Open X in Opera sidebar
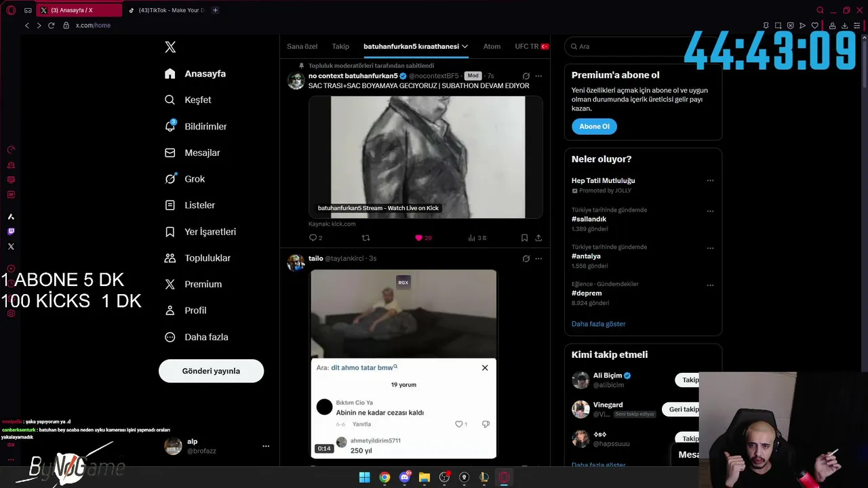The image size is (868, 488). pyautogui.click(x=11, y=247)
